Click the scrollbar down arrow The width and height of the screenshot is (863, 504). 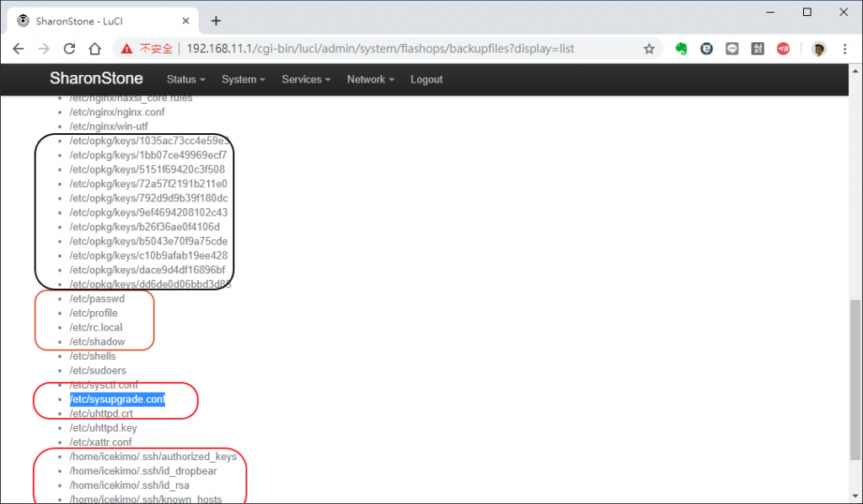tap(855, 496)
